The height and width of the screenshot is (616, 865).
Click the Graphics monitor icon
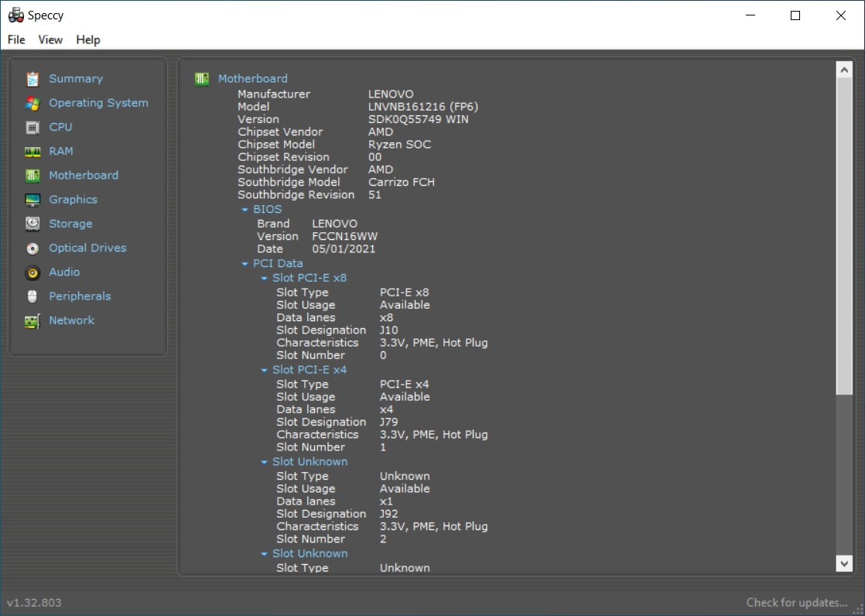32,200
